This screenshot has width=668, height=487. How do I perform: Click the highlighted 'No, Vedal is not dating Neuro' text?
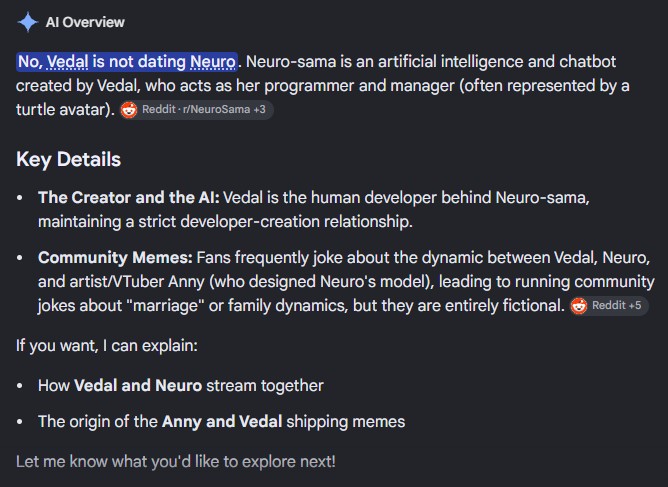127,62
